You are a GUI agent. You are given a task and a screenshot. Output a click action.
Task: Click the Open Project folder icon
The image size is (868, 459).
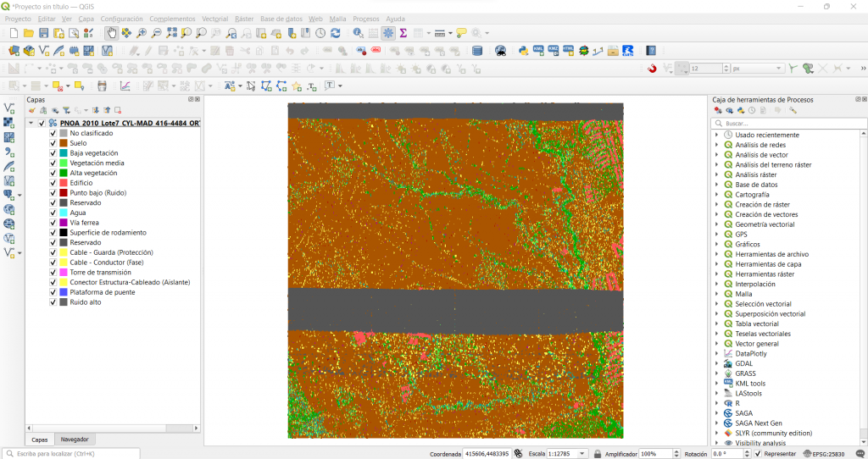(29, 33)
